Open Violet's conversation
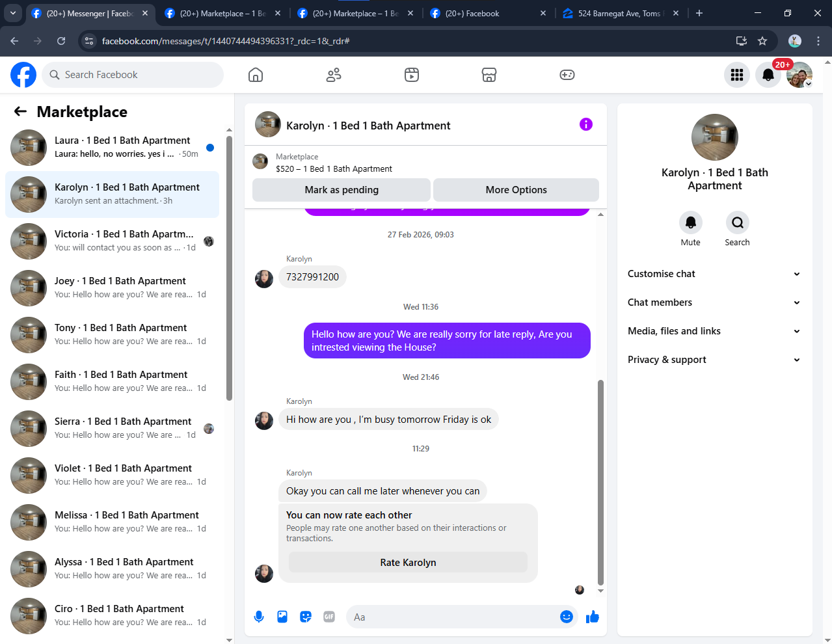The height and width of the screenshot is (644, 832). [112, 476]
